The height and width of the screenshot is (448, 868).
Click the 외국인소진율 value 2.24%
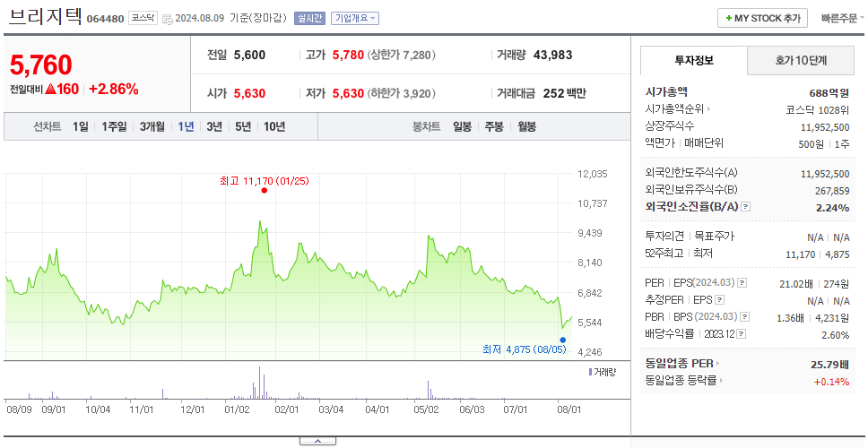[832, 208]
